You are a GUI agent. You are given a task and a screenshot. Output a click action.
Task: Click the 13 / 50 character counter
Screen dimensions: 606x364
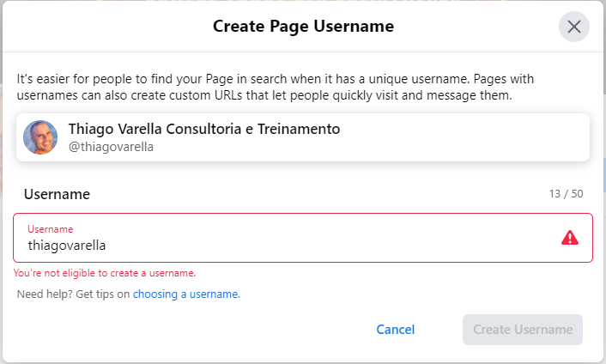pos(566,194)
